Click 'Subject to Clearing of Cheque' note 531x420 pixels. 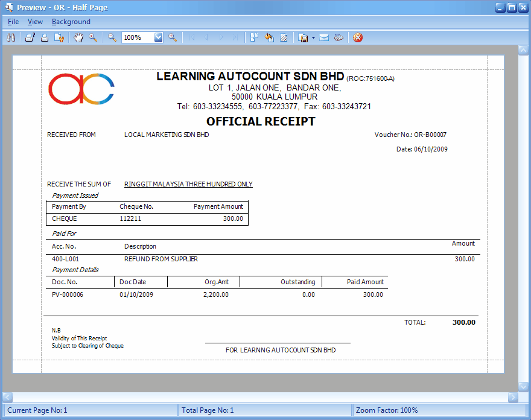pos(87,346)
